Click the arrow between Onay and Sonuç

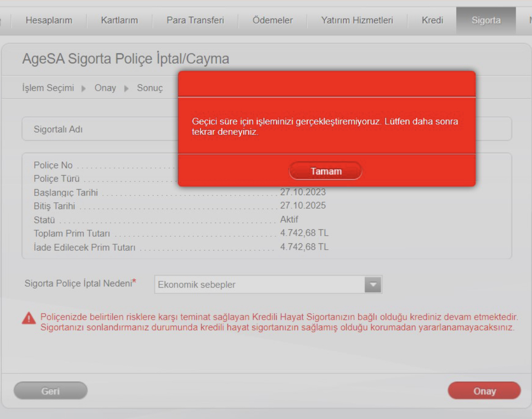tap(126, 88)
